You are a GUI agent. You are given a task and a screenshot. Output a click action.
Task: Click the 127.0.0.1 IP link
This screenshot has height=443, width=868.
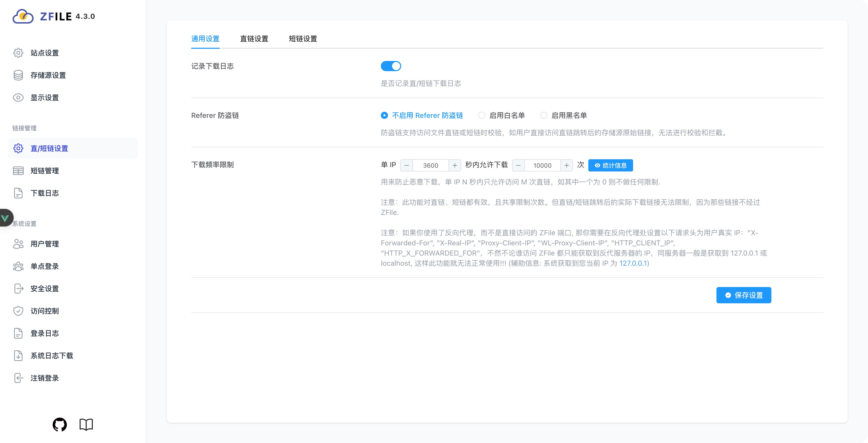click(633, 263)
